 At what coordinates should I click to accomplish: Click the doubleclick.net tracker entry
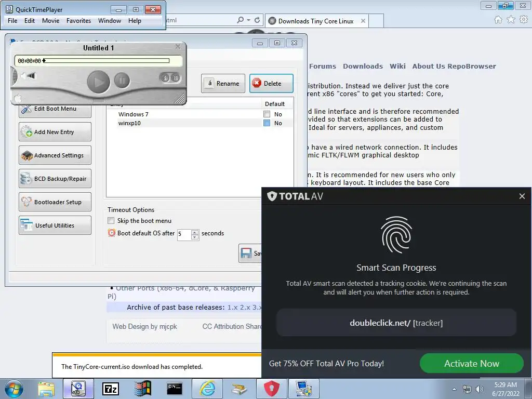tap(396, 323)
